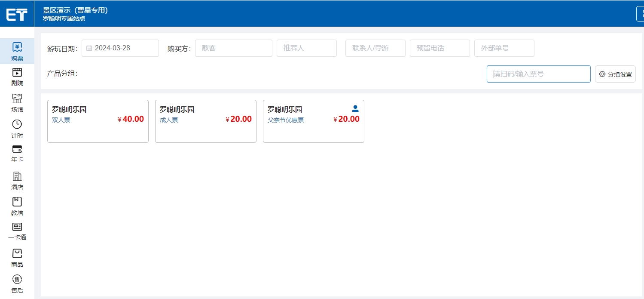Expand the 散客 buyer selection box
The width and height of the screenshot is (644, 299).
tap(233, 48)
